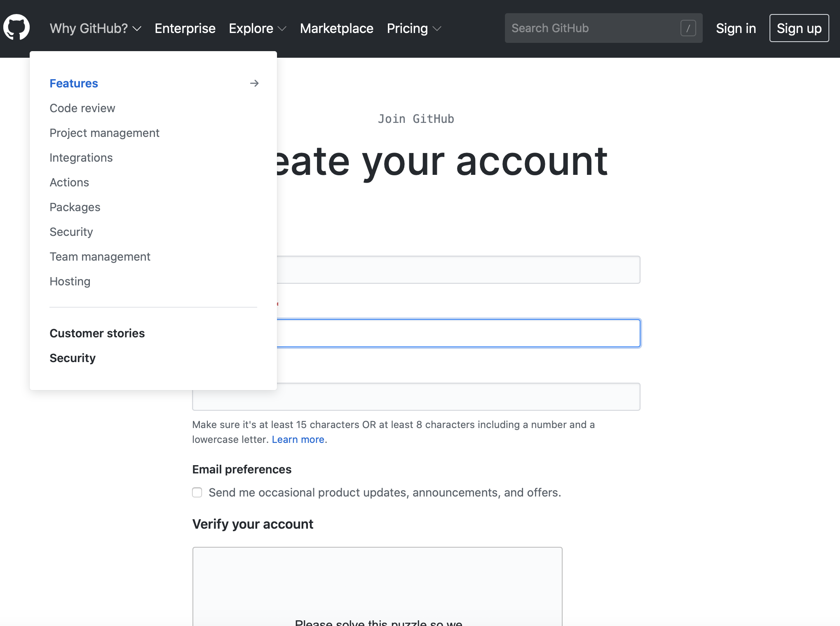
Task: Click the Sign in link
Action: 736,28
